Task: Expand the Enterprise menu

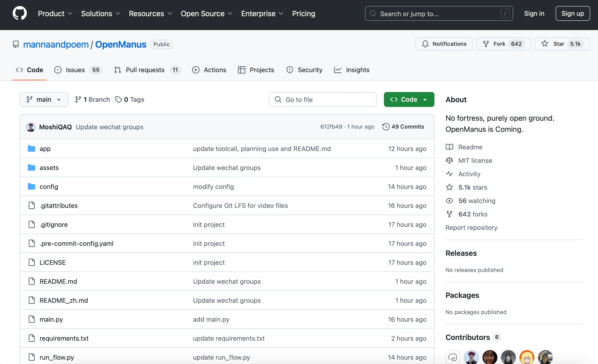Action: tap(262, 14)
